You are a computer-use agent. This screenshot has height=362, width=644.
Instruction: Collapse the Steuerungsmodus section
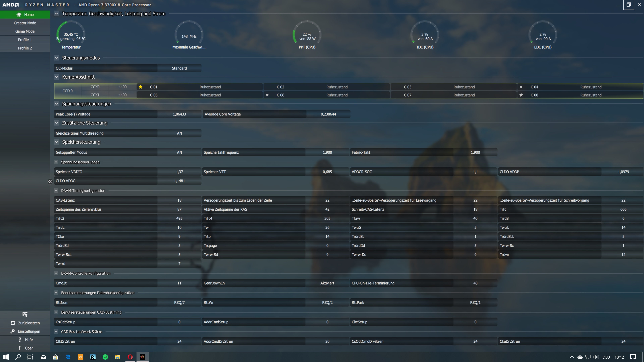57,58
